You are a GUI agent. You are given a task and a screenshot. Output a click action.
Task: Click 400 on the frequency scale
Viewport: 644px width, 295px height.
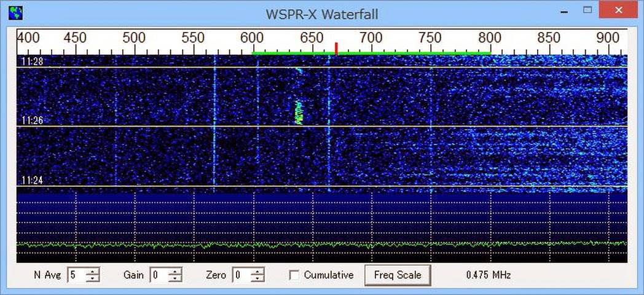click(28, 38)
